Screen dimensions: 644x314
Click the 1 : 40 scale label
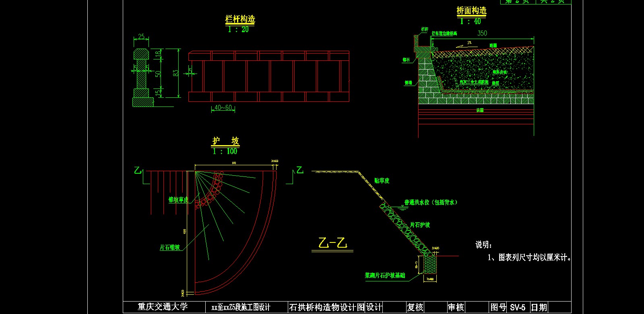coord(471,21)
